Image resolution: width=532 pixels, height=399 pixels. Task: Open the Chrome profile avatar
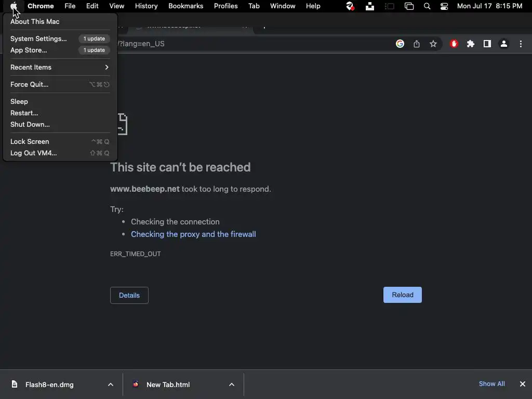click(504, 44)
